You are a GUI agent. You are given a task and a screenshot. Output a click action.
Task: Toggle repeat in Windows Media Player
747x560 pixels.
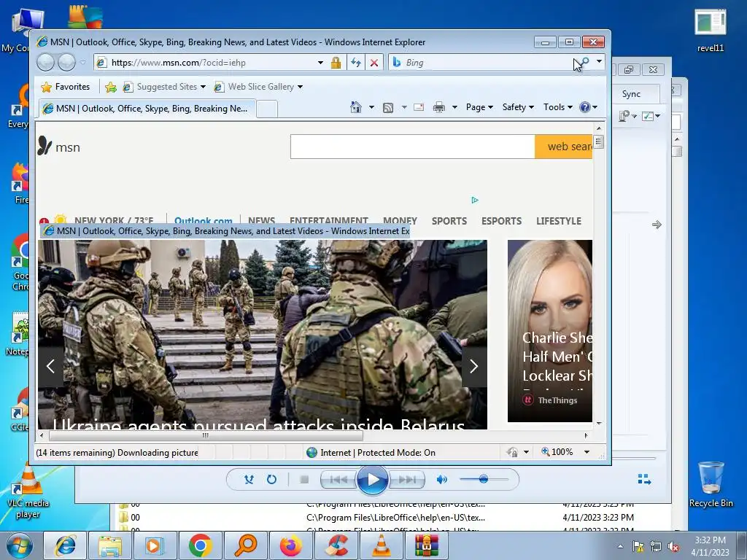tap(271, 480)
